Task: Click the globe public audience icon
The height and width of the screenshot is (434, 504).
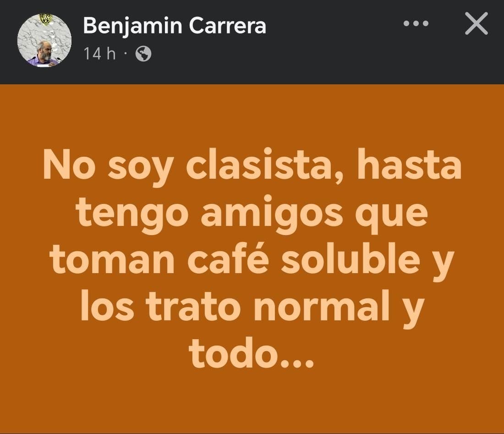Action: point(143,54)
